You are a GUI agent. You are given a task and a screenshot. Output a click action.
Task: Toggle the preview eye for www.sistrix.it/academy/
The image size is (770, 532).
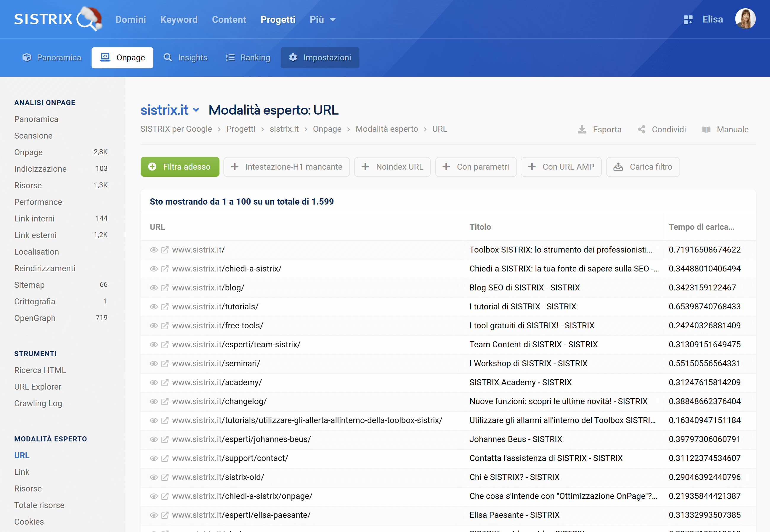point(154,382)
